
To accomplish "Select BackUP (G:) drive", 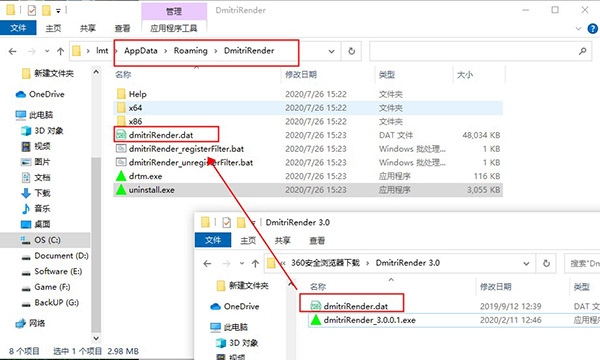I will (x=57, y=303).
